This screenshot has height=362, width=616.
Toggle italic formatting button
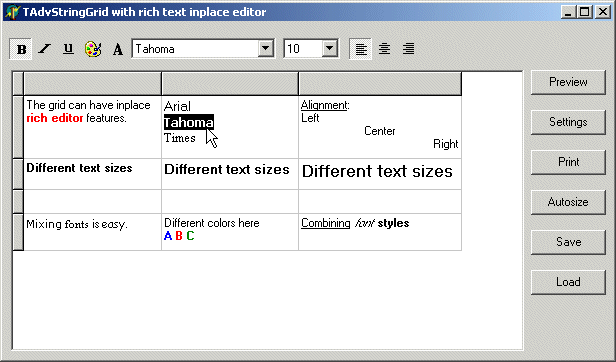point(45,49)
